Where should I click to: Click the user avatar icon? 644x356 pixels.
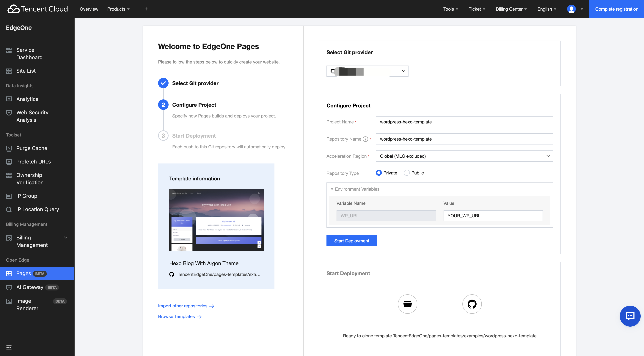pos(571,9)
